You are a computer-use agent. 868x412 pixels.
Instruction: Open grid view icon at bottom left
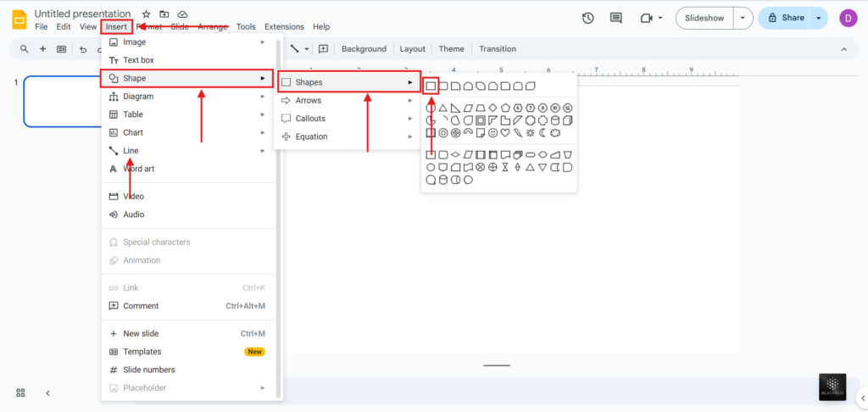[x=20, y=393]
